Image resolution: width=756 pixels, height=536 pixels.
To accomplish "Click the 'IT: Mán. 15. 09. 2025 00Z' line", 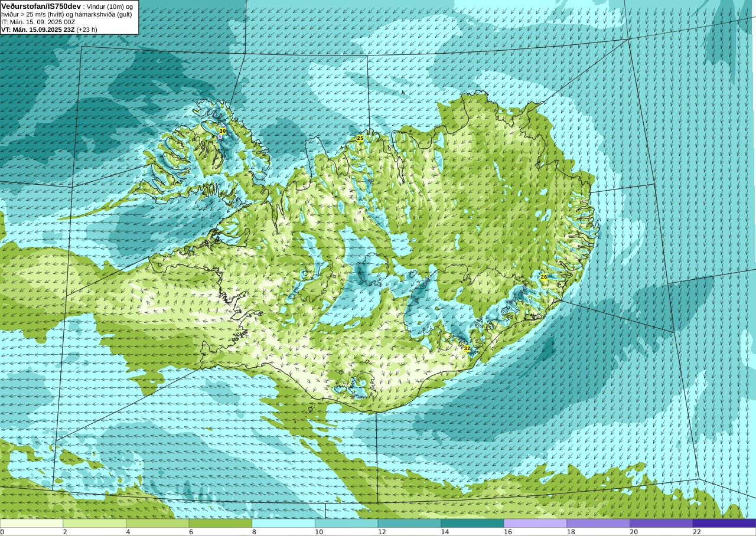I will (38, 22).
